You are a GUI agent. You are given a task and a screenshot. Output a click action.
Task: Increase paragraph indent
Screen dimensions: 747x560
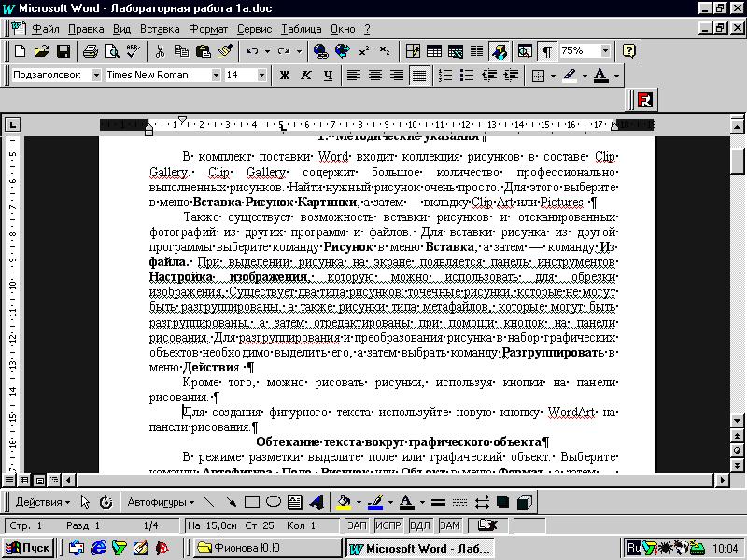pyautogui.click(x=511, y=76)
